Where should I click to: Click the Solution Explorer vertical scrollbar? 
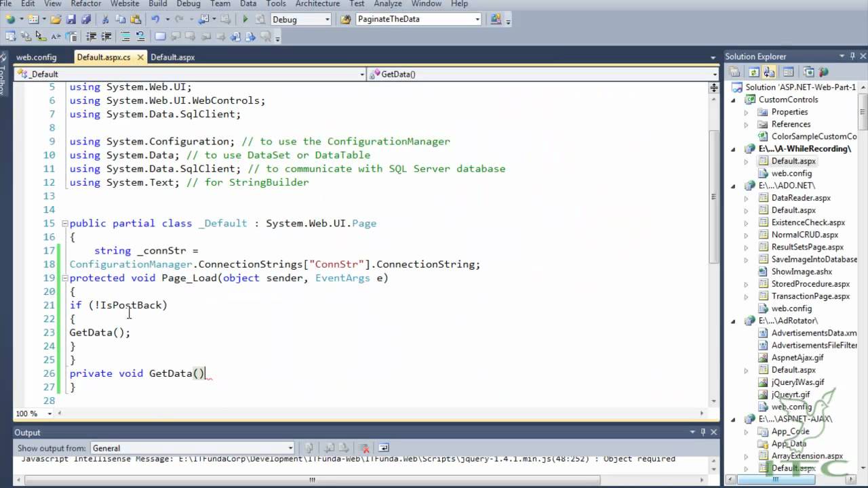(863, 112)
